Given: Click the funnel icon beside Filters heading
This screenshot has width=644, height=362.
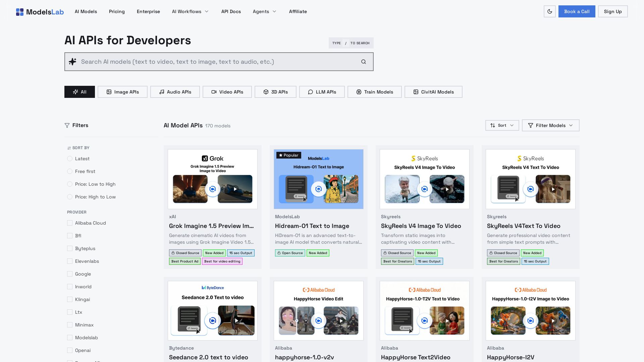Looking at the screenshot, I should (x=67, y=125).
